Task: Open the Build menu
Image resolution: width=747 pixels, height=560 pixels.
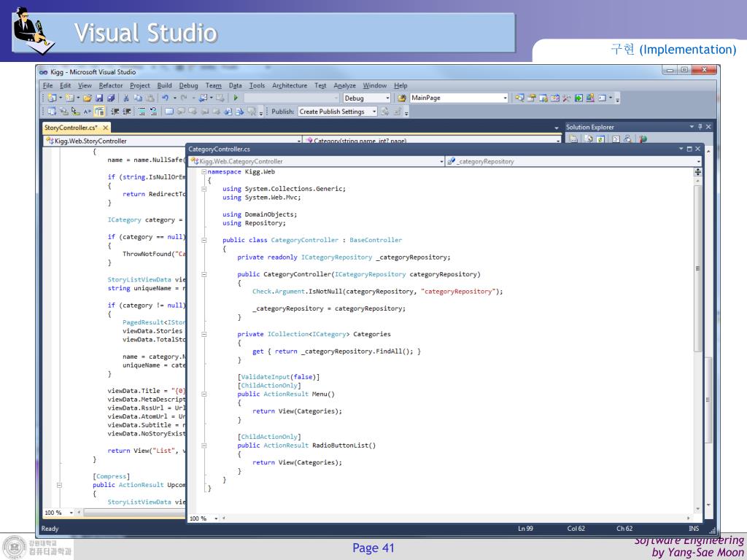Action: coord(164,86)
